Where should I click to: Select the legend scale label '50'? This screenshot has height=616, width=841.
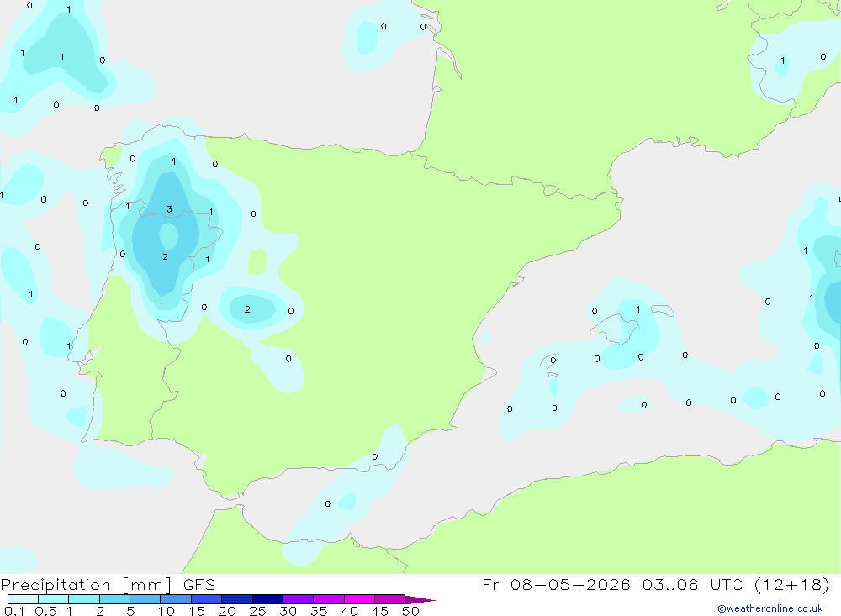click(x=411, y=611)
